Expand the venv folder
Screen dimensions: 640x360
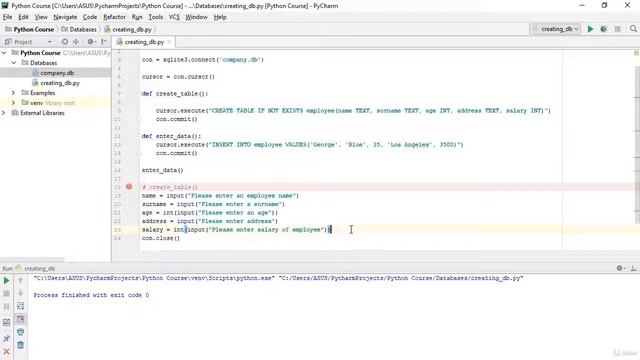coord(13,103)
